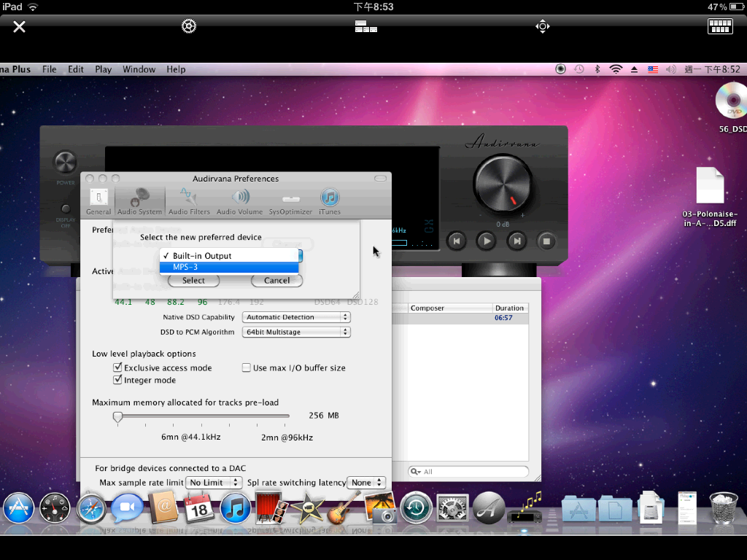Stop playback in Audirvana

(546, 241)
